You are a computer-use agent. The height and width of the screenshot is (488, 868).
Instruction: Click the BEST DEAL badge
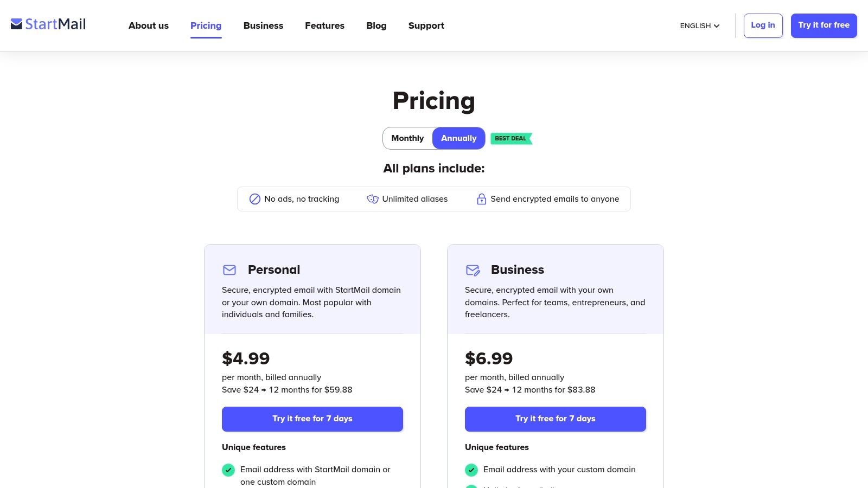[511, 138]
